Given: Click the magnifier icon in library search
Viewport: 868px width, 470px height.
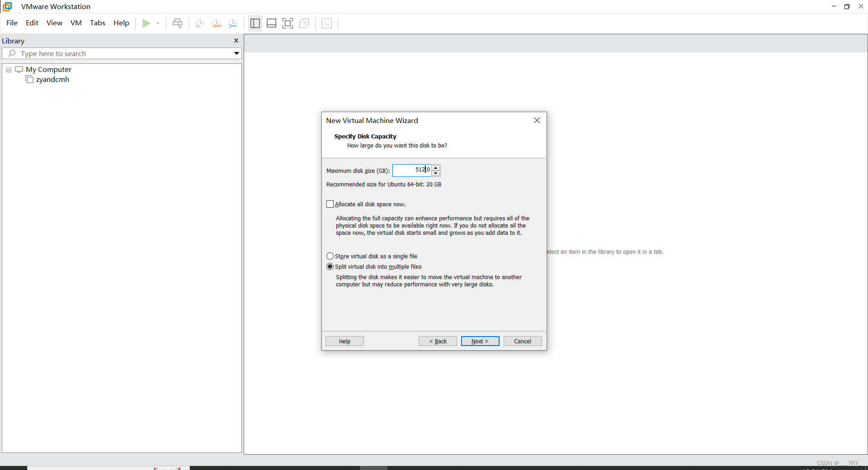Looking at the screenshot, I should (12, 53).
